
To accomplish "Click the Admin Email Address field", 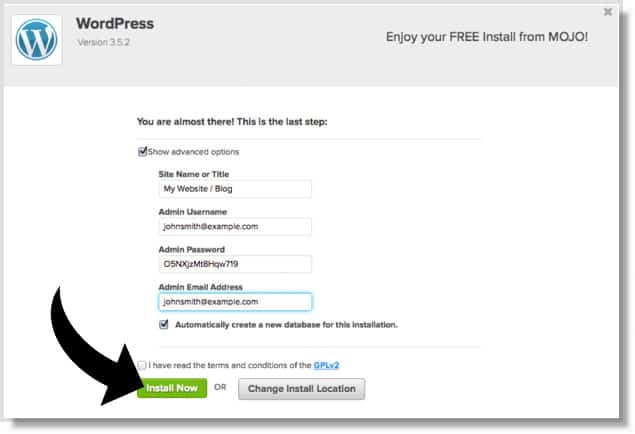I will (x=235, y=302).
